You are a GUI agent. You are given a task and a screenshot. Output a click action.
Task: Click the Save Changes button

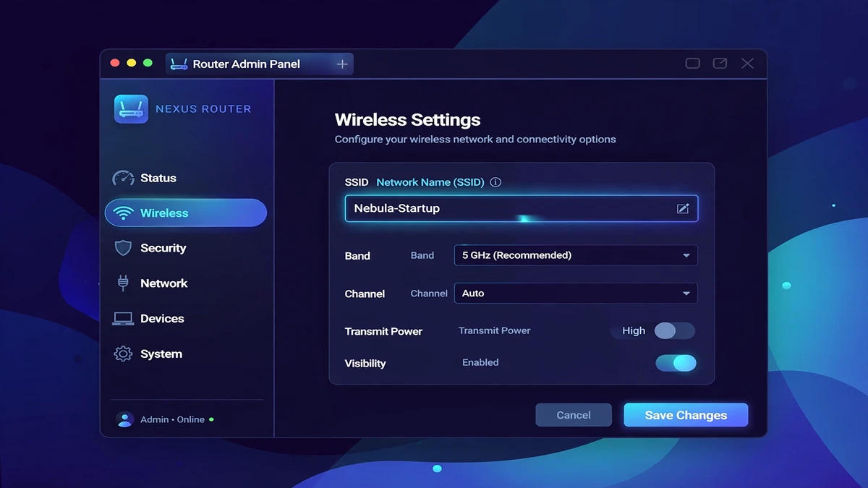click(686, 415)
